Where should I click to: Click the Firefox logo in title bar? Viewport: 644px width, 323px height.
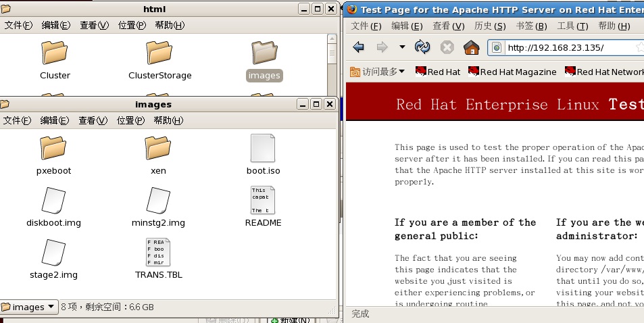pyautogui.click(x=351, y=9)
